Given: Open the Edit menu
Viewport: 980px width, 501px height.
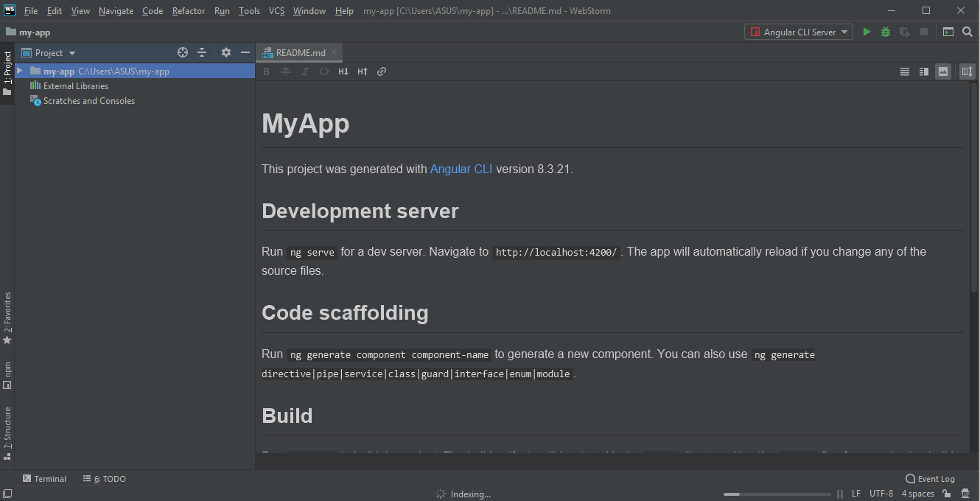Looking at the screenshot, I should tap(55, 11).
